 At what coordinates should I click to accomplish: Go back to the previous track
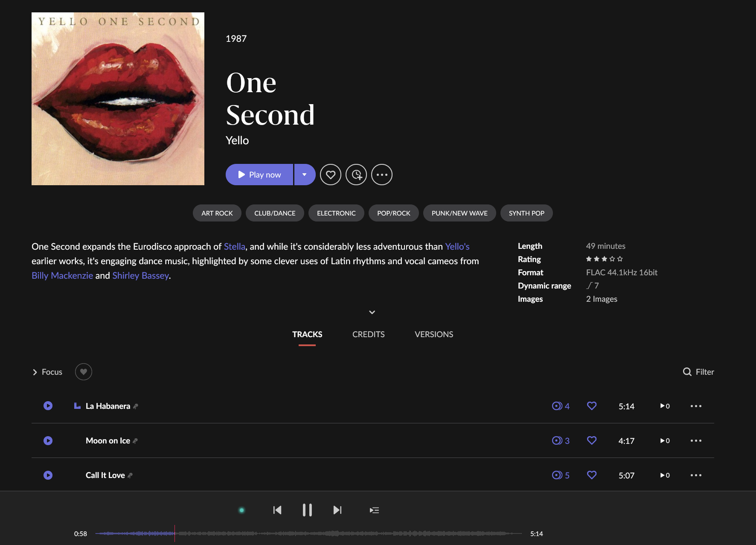pos(277,510)
